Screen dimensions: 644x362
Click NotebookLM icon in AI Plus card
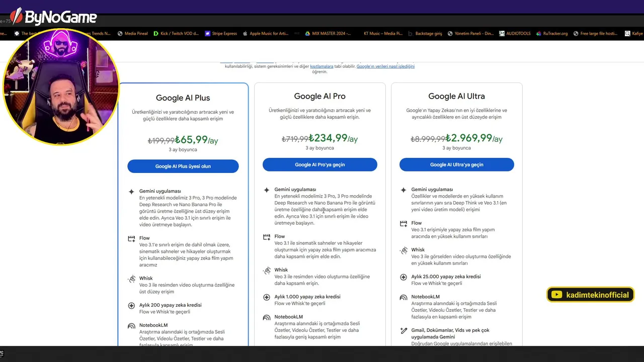click(x=131, y=326)
